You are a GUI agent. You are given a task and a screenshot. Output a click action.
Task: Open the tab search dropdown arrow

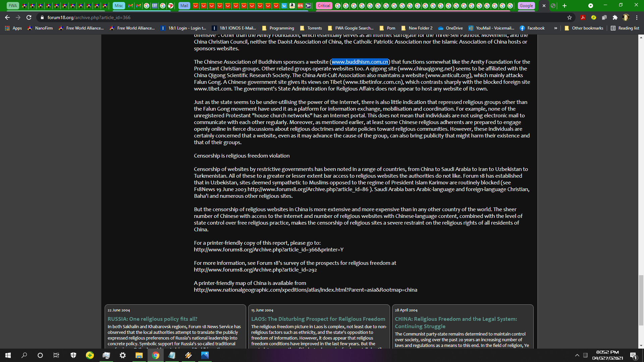(x=591, y=6)
